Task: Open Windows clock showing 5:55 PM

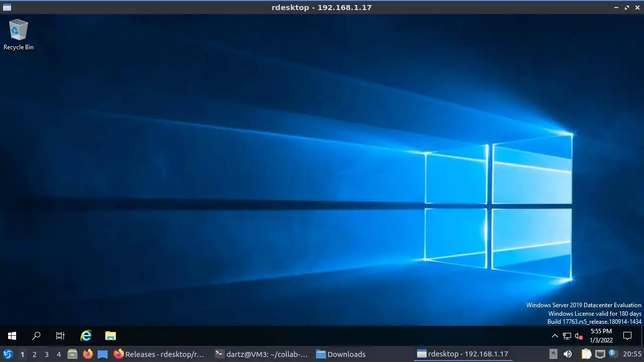Action: click(601, 336)
